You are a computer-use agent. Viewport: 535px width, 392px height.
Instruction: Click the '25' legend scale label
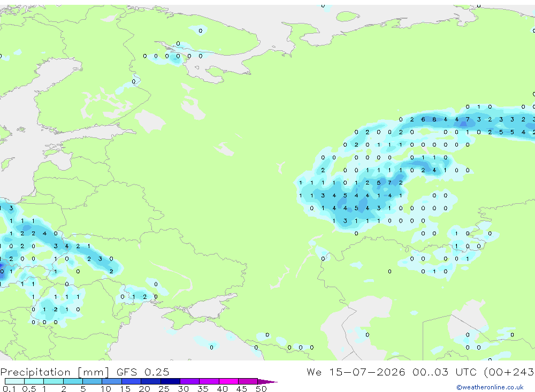click(164, 389)
